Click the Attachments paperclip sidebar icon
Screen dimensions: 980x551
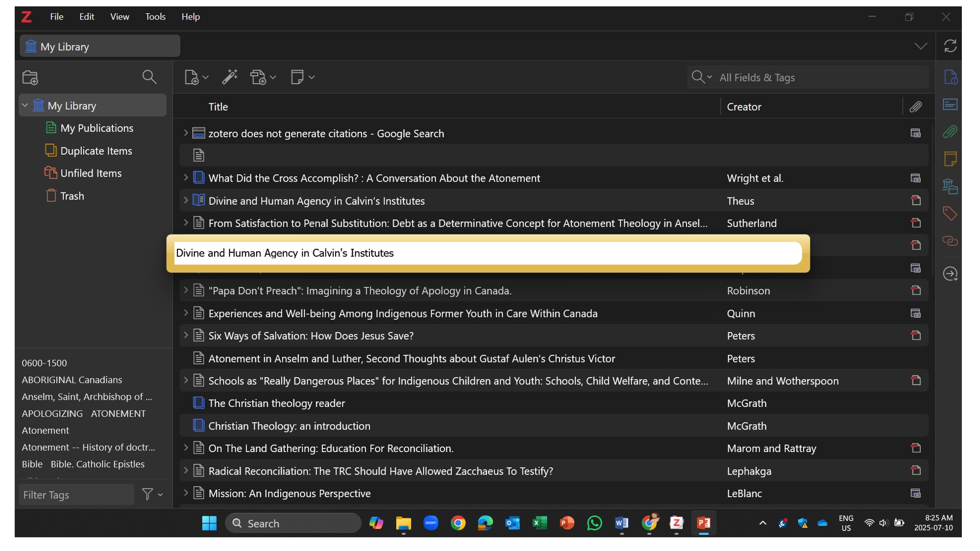[x=950, y=132]
